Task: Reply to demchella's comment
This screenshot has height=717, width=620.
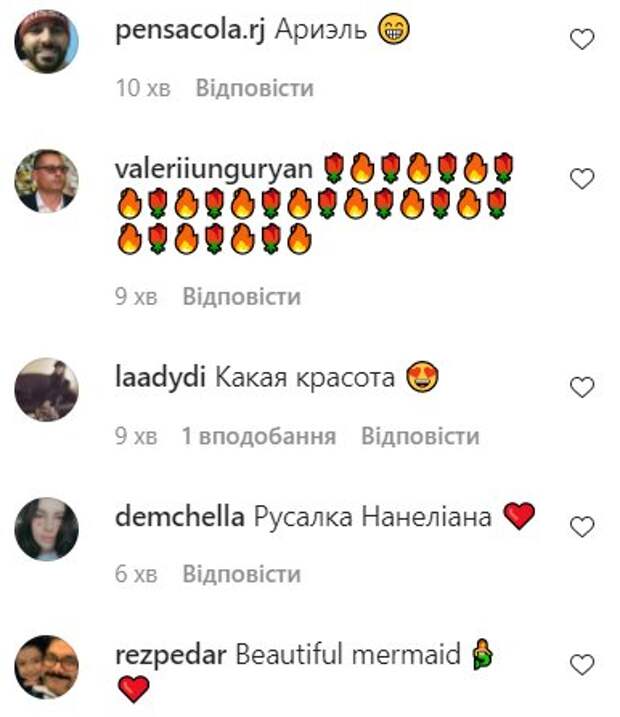Action: pos(242,574)
